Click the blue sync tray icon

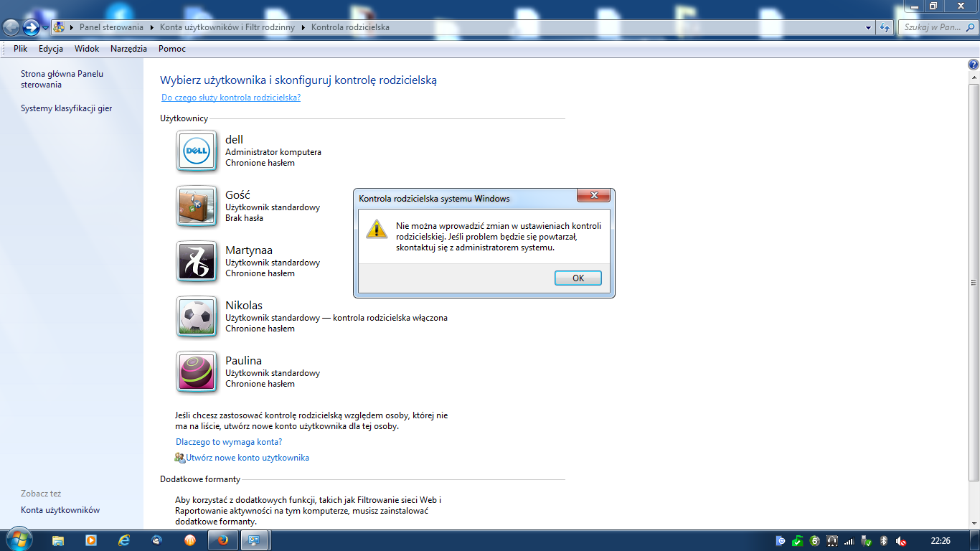(781, 541)
